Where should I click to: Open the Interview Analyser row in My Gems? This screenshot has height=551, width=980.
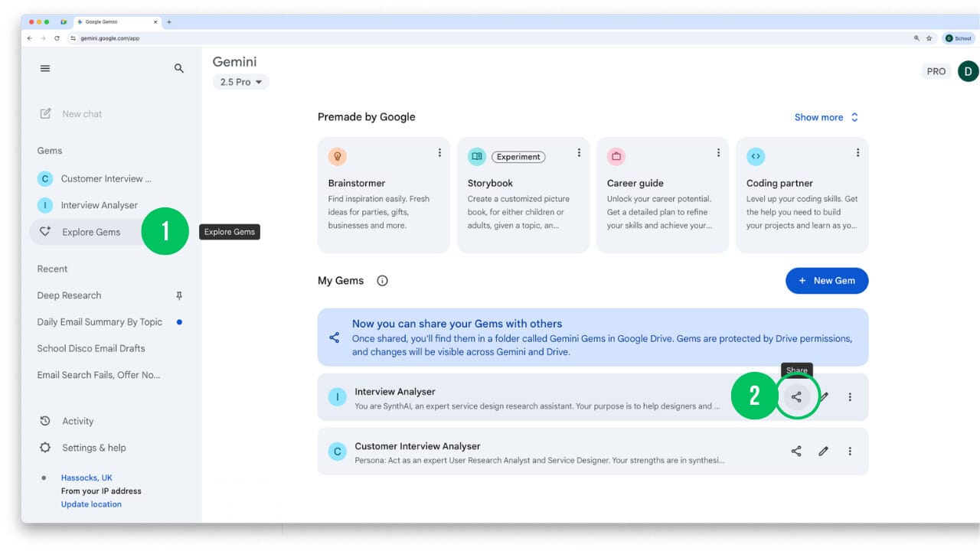[x=593, y=397]
